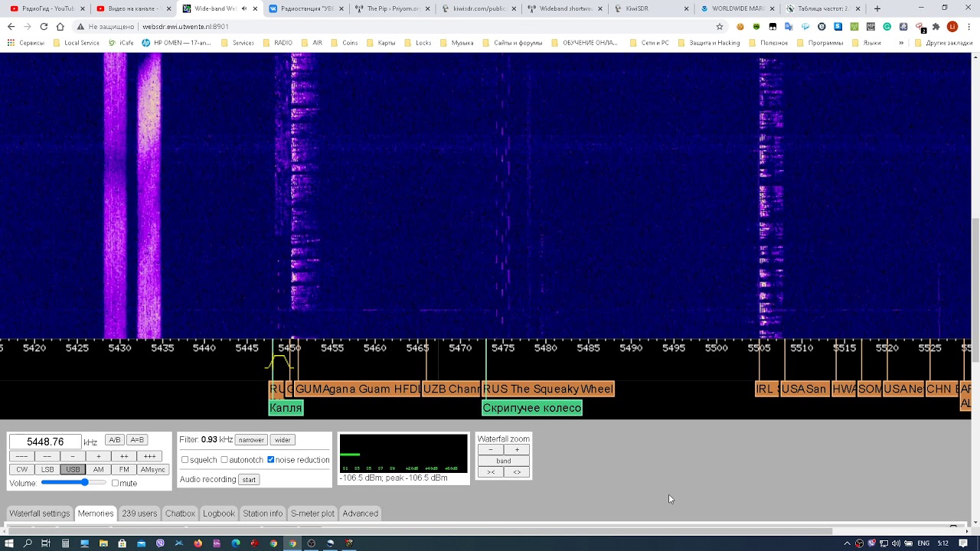Open Музыка bookmarks folder

point(457,43)
